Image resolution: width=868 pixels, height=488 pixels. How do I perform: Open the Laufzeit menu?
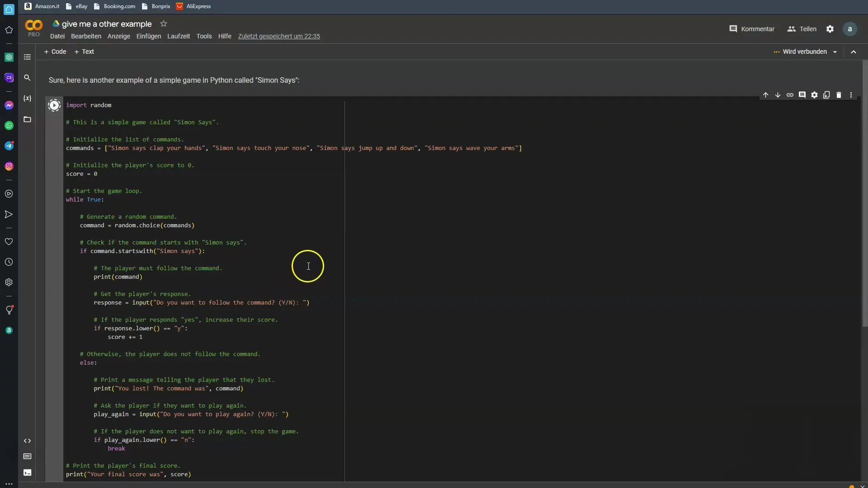(x=179, y=36)
